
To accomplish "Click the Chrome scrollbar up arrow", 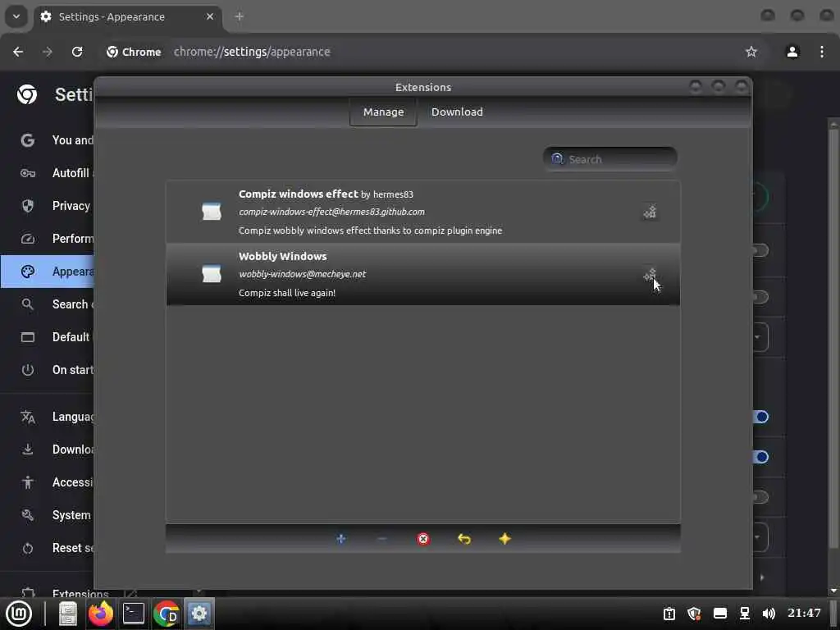I will point(833,123).
